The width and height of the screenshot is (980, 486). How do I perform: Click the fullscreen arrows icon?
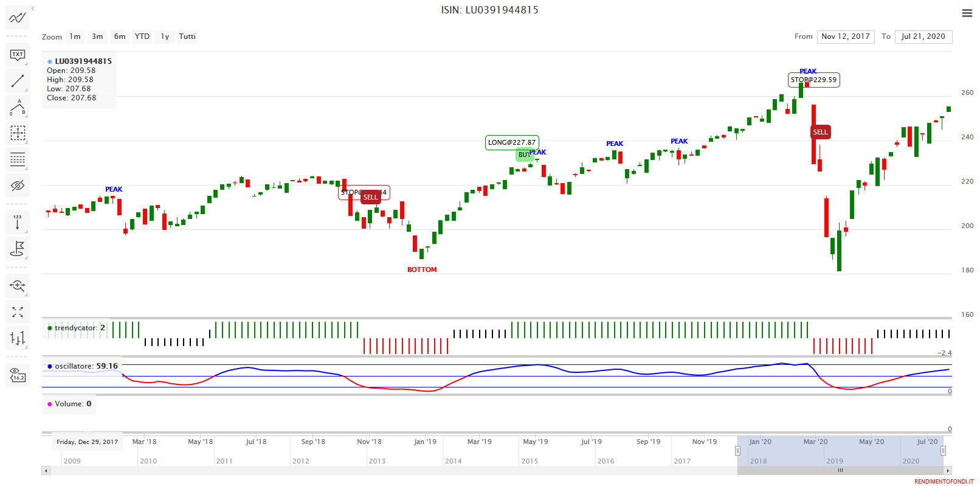click(x=17, y=312)
